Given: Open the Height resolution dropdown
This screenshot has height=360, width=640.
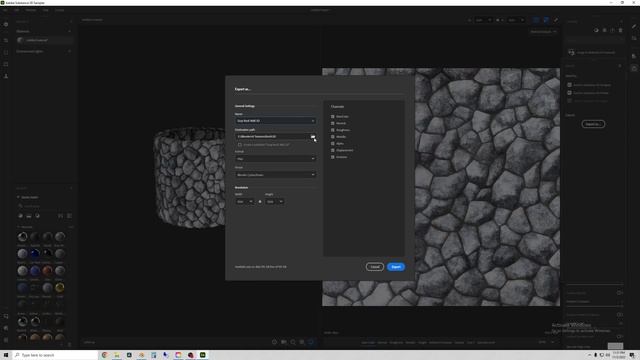Looking at the screenshot, I should click(274, 202).
